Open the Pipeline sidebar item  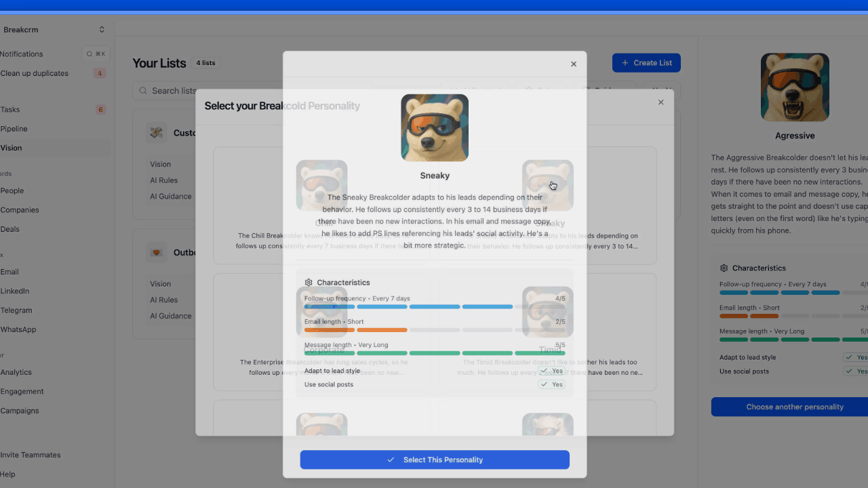coord(14,129)
